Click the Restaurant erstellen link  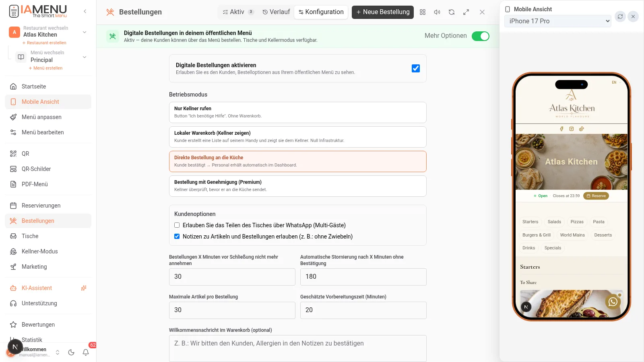point(44,43)
